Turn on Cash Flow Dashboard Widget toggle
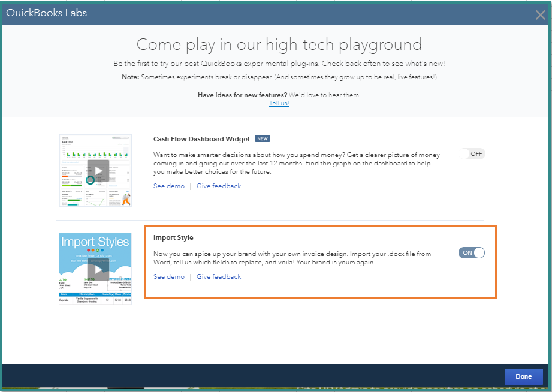This screenshot has width=552, height=392. pos(472,154)
